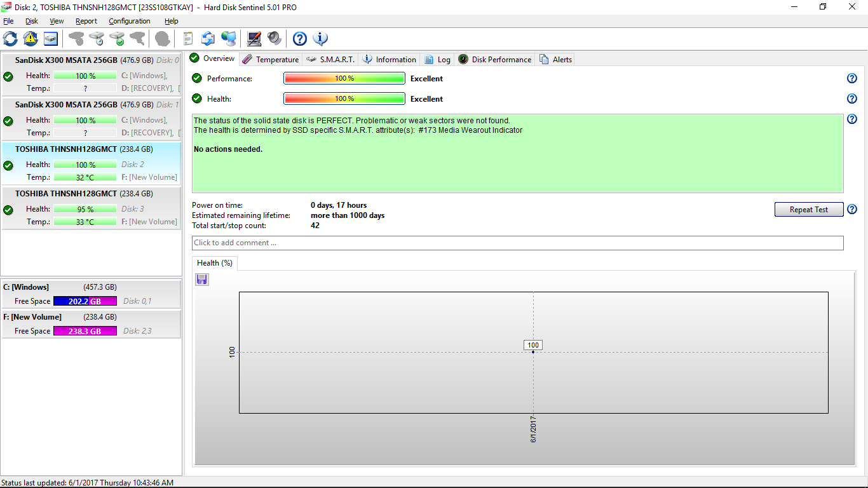Select the Overview tab
868x488 pixels.
[x=213, y=58]
